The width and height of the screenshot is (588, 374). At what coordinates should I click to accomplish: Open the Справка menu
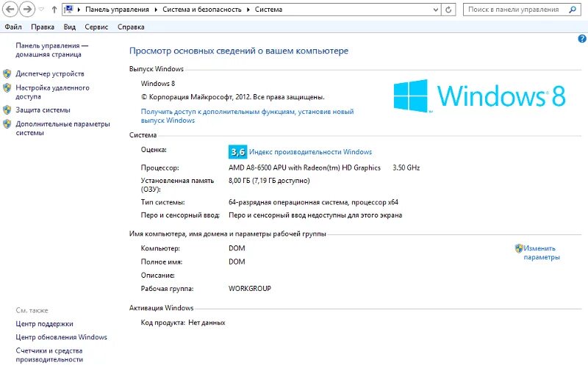point(131,27)
